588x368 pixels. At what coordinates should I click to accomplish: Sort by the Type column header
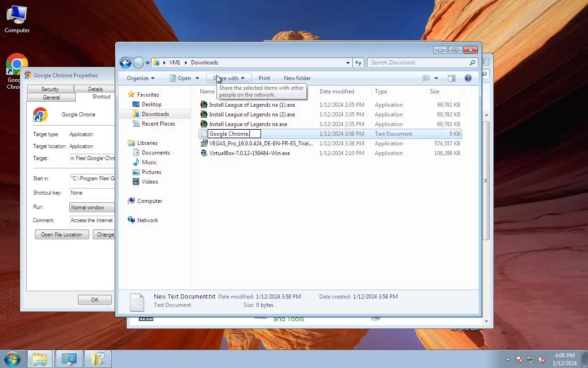381,92
